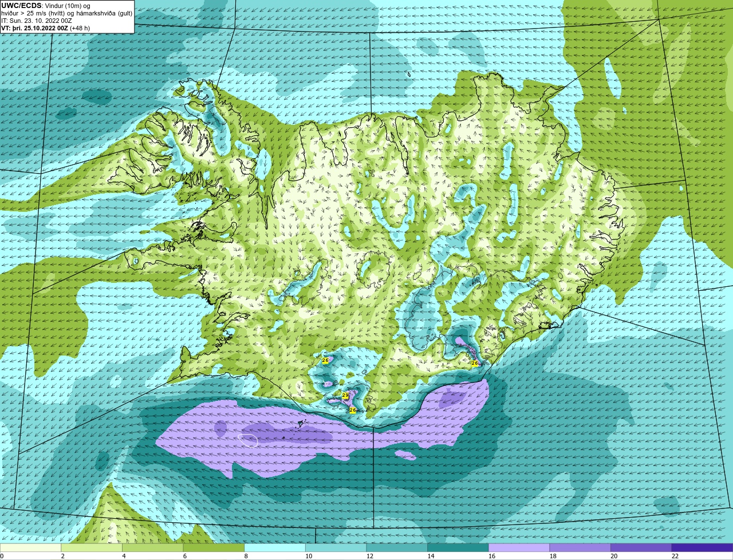This screenshot has width=733, height=560.
Task: Click the 12–14 m/s teal legend swatch
Action: tap(397, 547)
